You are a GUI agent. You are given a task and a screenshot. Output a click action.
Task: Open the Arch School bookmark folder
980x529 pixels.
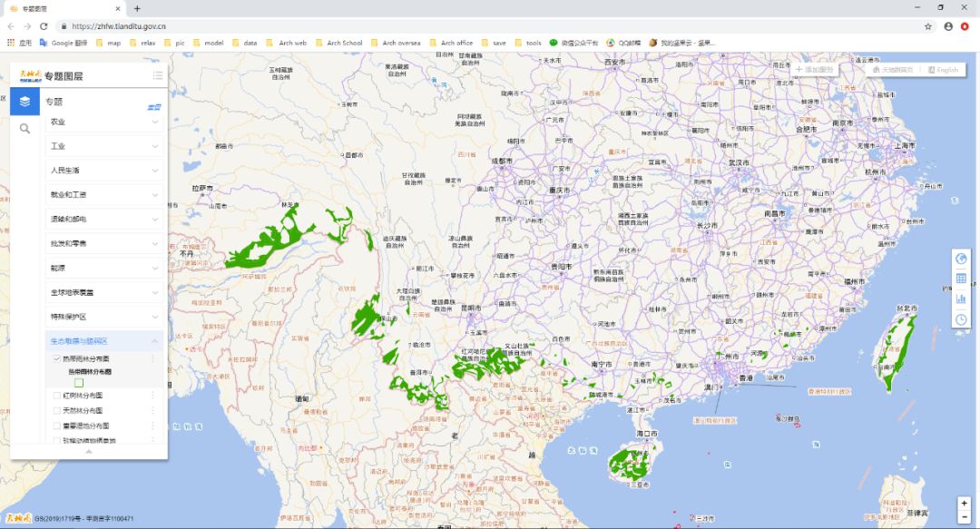(x=338, y=44)
